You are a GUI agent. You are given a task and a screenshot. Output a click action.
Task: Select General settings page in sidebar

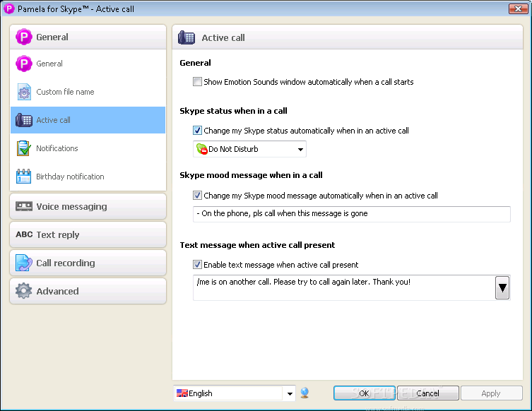[88, 64]
